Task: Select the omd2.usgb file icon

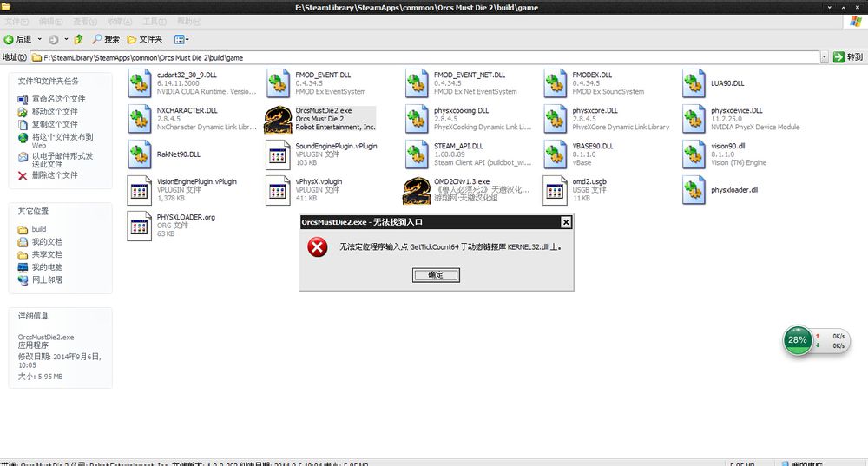Action: click(555, 190)
